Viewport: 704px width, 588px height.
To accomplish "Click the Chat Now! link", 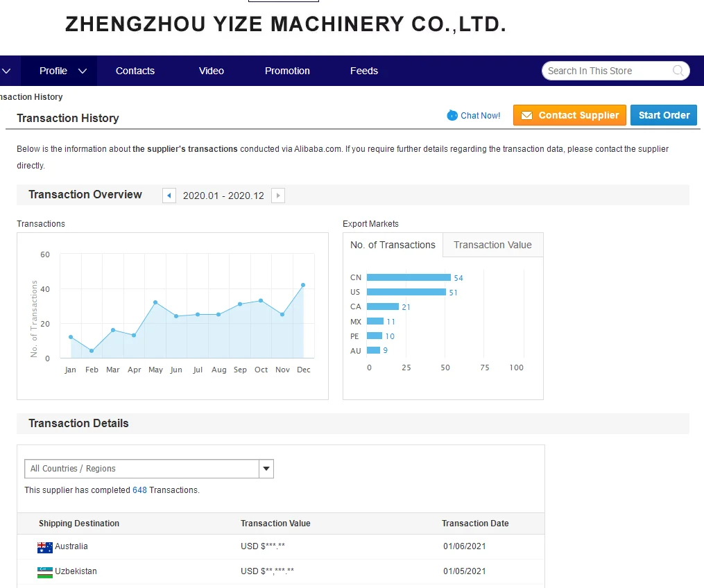I will pos(480,116).
